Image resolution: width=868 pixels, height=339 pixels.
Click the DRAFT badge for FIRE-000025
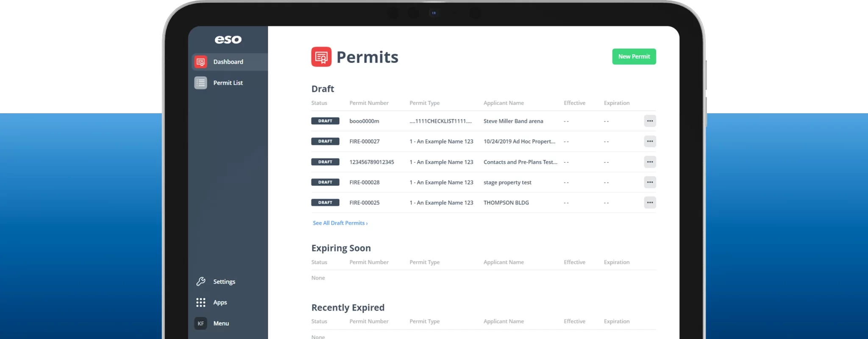[x=325, y=203]
